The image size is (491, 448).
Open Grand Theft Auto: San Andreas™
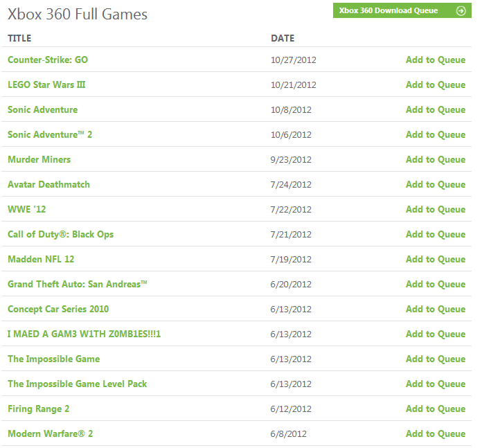tap(78, 285)
